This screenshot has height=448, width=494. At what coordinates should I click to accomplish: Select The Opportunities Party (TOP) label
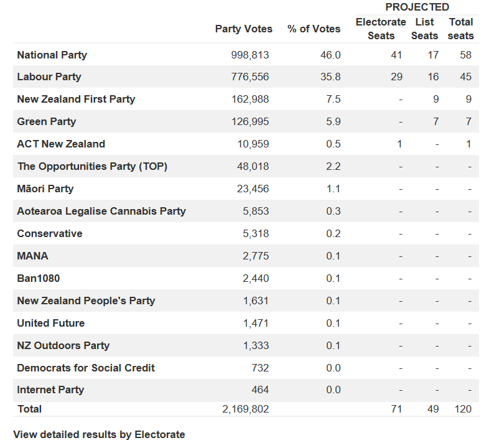(x=92, y=167)
